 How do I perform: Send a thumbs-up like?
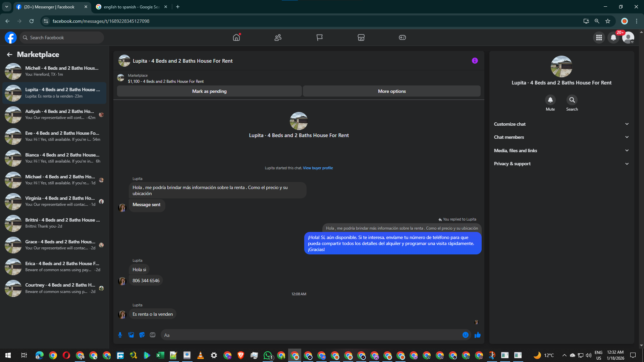point(477,335)
